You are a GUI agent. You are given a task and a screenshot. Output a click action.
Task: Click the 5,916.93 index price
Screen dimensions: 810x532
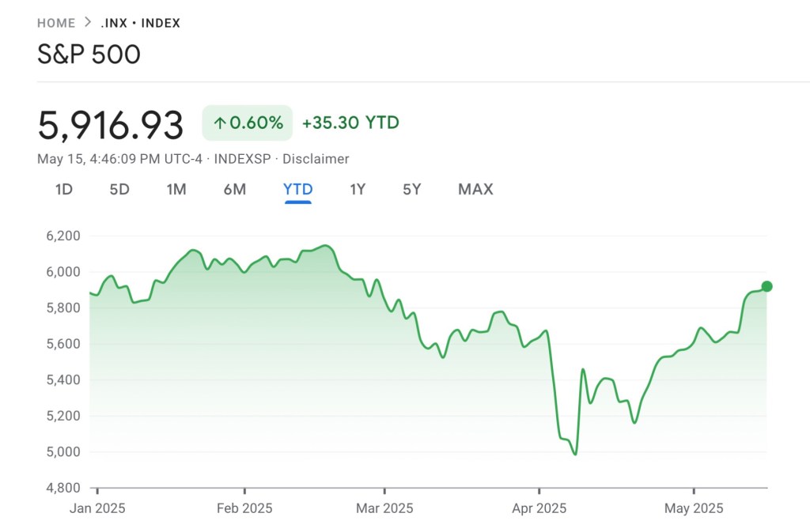(111, 125)
